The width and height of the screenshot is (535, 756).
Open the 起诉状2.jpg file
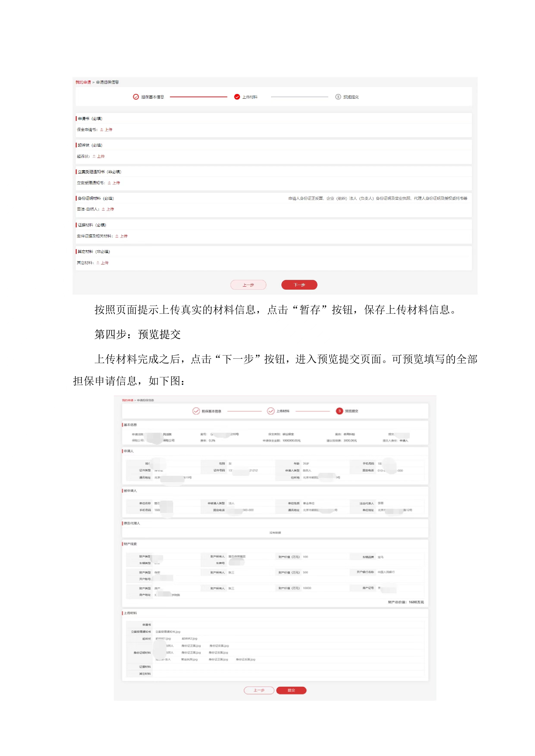[189, 639]
